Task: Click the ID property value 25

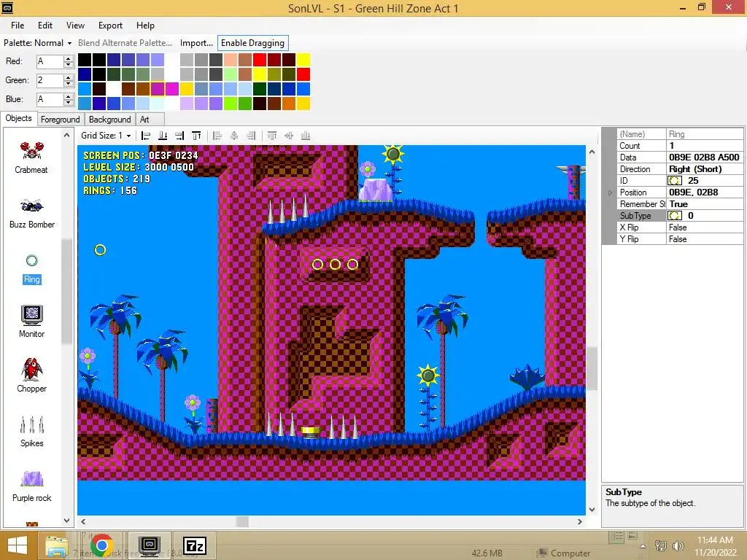Action: 705,181
